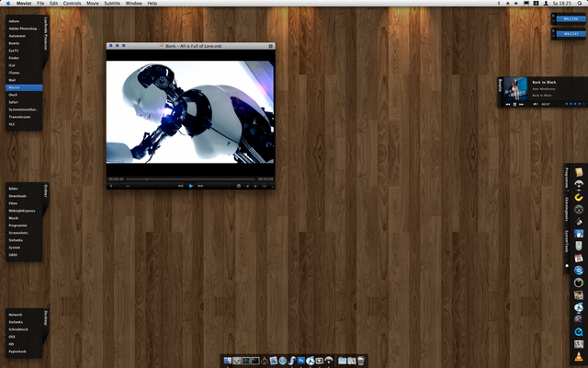Open Terminal from the Dock

255,361
